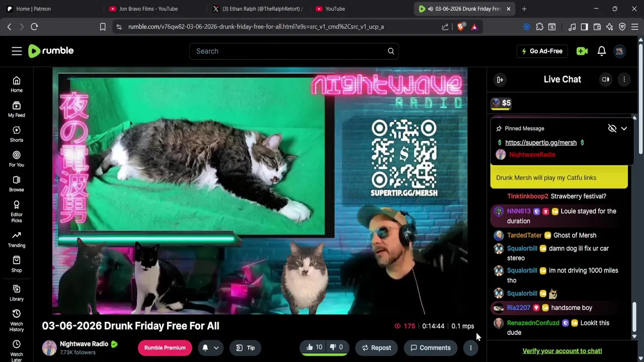This screenshot has width=644, height=362.
Task: Toggle the channel notification bell
Action: (205, 347)
